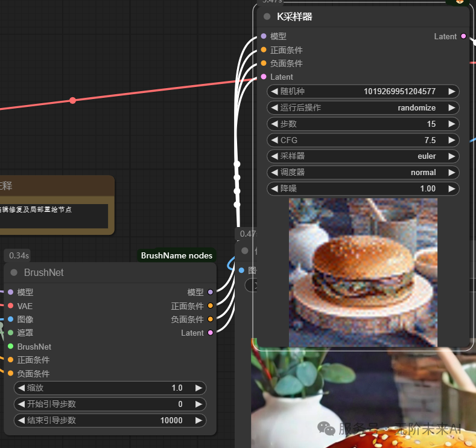Increase 结束引导步数 with right arrow

pos(198,420)
